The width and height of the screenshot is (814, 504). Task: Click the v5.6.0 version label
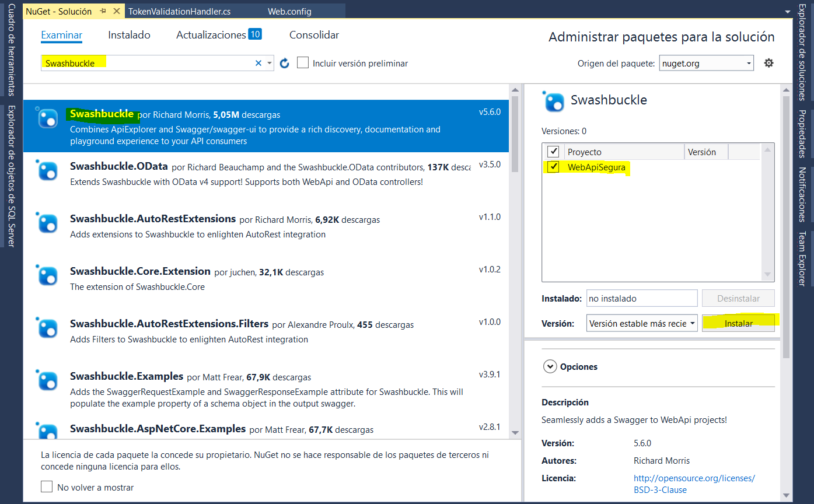[x=490, y=112]
